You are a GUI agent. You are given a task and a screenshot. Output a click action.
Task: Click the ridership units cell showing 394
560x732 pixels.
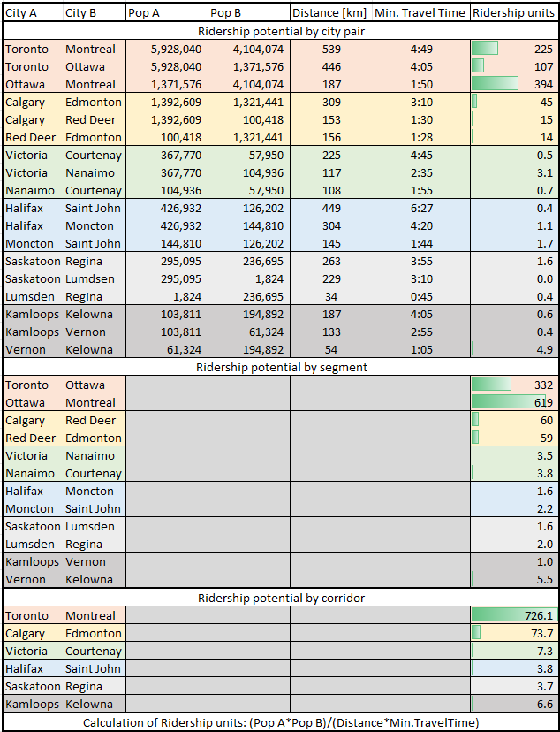coord(514,84)
